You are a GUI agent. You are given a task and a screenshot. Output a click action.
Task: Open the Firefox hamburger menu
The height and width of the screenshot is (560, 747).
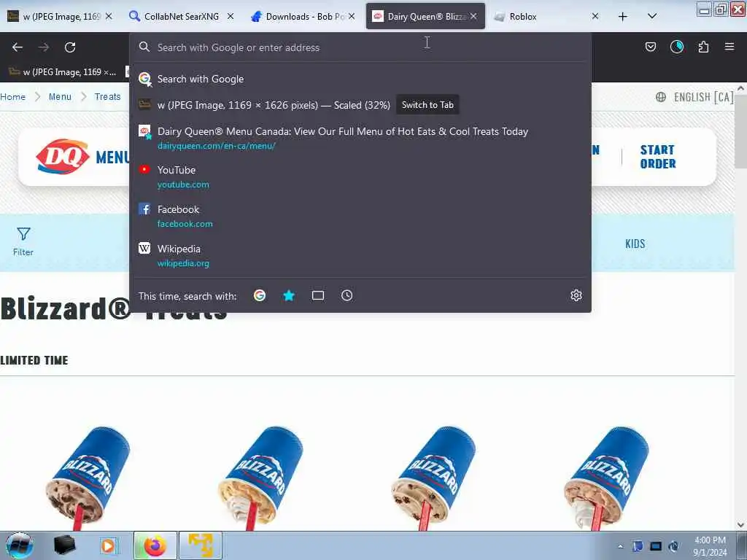pos(729,47)
